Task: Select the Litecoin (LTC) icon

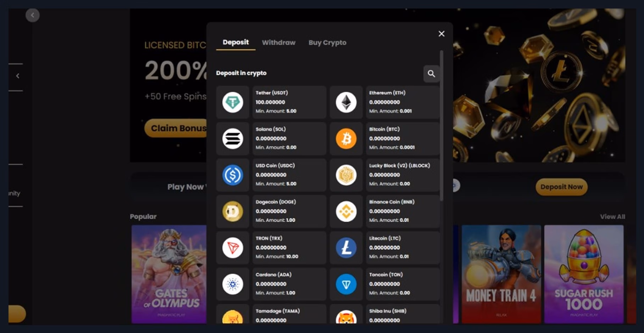Action: 346,248
